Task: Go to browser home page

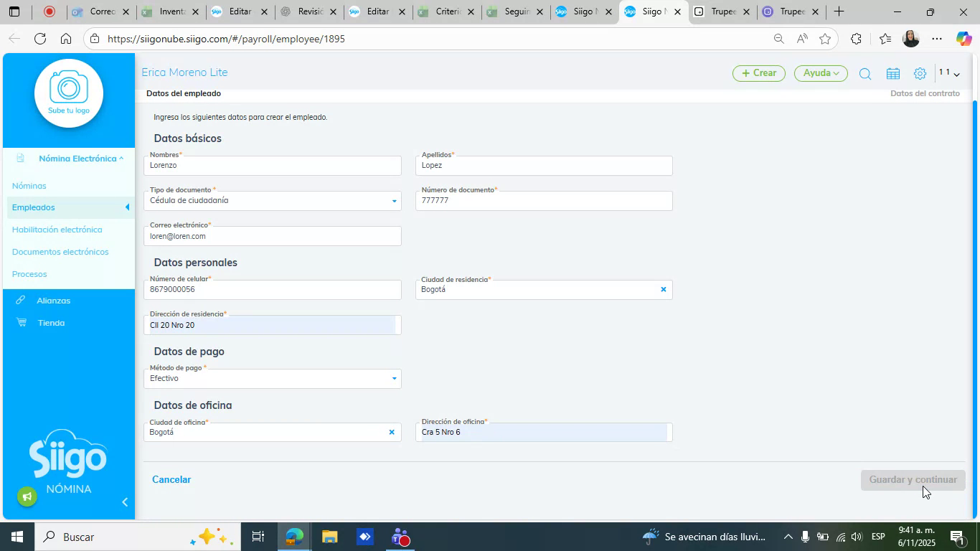Action: coord(66,39)
